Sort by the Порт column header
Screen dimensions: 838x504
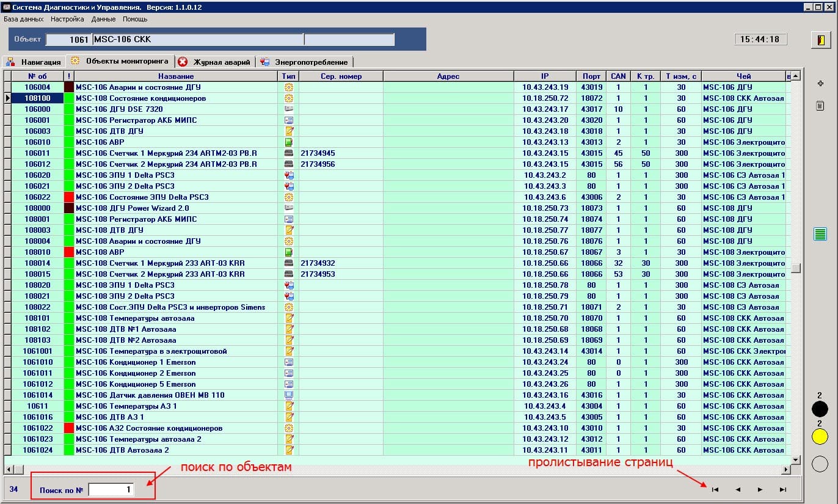pyautogui.click(x=591, y=76)
